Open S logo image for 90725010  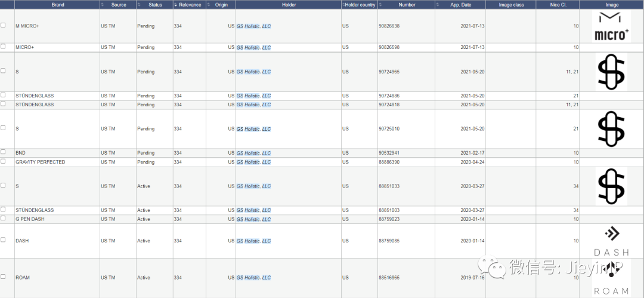612,129
